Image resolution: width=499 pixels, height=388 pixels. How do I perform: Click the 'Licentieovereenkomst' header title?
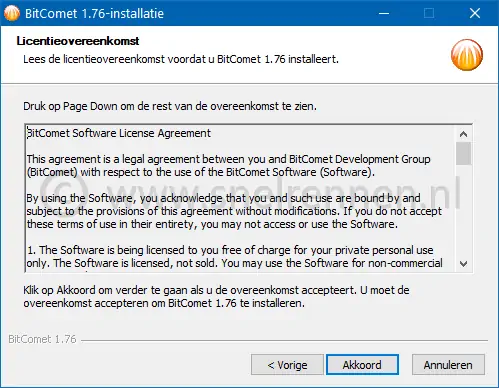[x=78, y=41]
